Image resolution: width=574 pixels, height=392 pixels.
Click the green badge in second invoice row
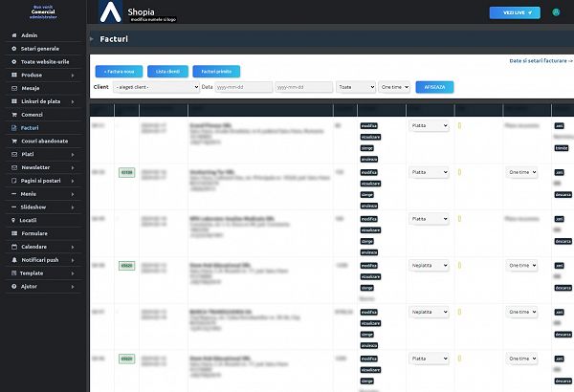(126, 172)
